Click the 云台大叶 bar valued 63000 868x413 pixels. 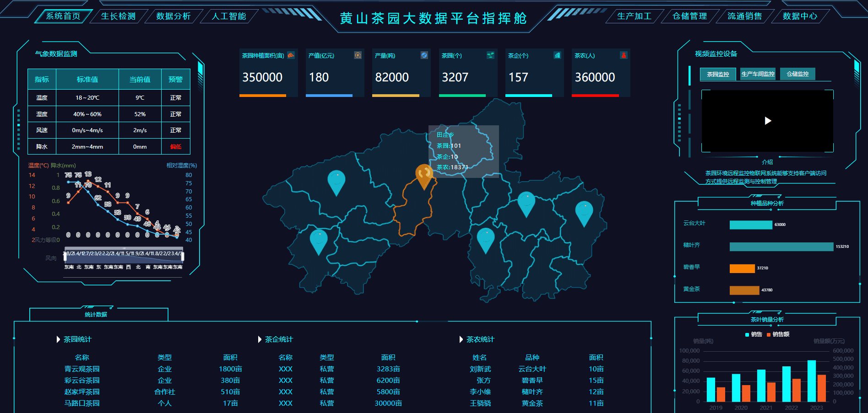(751, 225)
